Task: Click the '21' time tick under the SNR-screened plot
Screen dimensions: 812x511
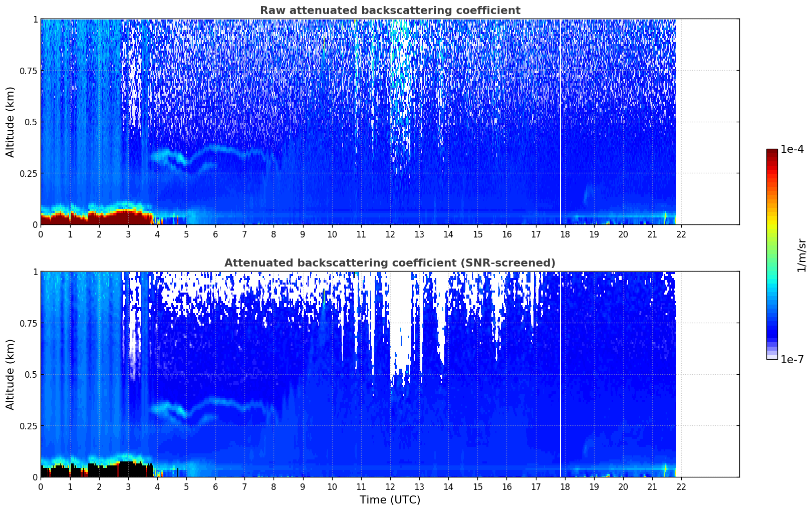Action: 652,486
